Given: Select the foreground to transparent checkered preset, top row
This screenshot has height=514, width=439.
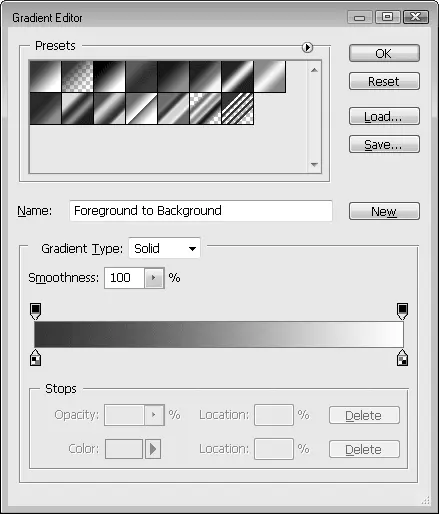Looking at the screenshot, I should tap(77, 76).
